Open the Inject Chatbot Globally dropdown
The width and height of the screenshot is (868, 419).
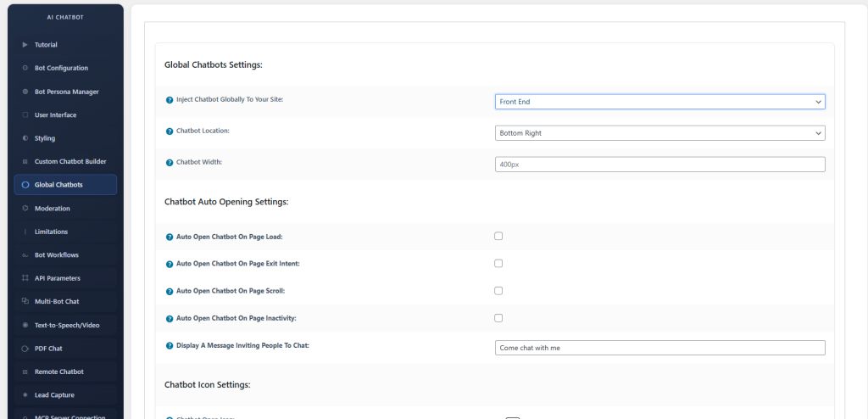659,102
